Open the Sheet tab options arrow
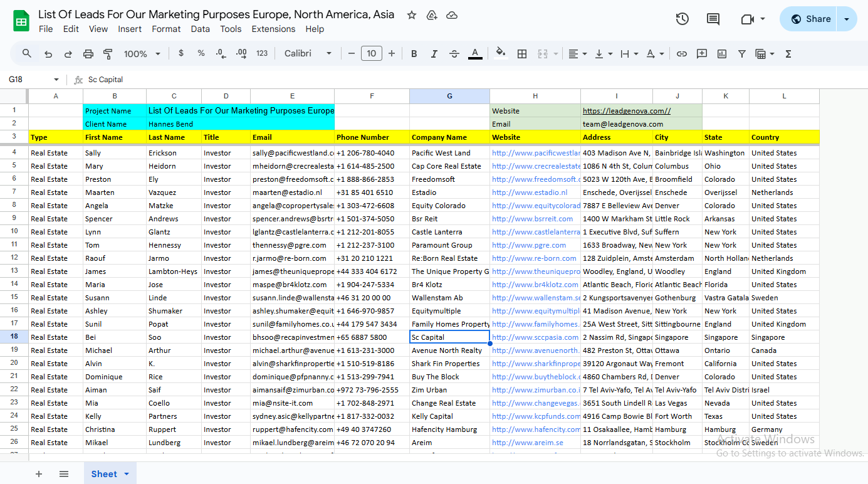This screenshot has height=484, width=868. click(x=127, y=474)
